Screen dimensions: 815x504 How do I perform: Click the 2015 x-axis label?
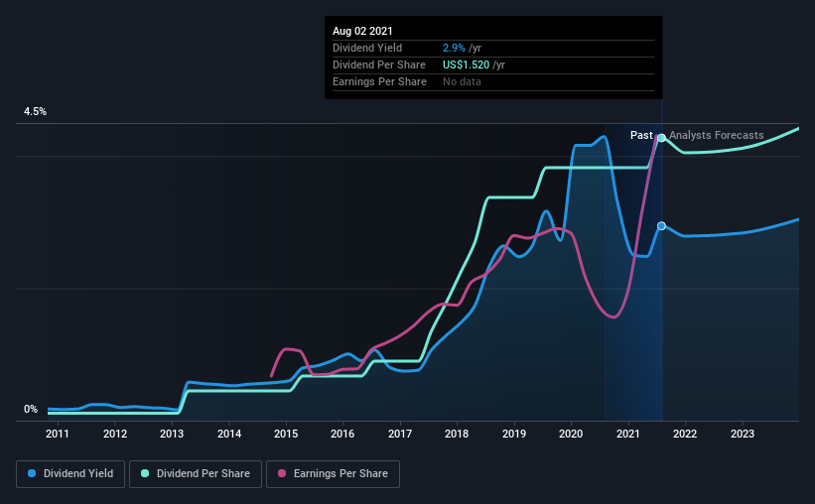tap(286, 434)
